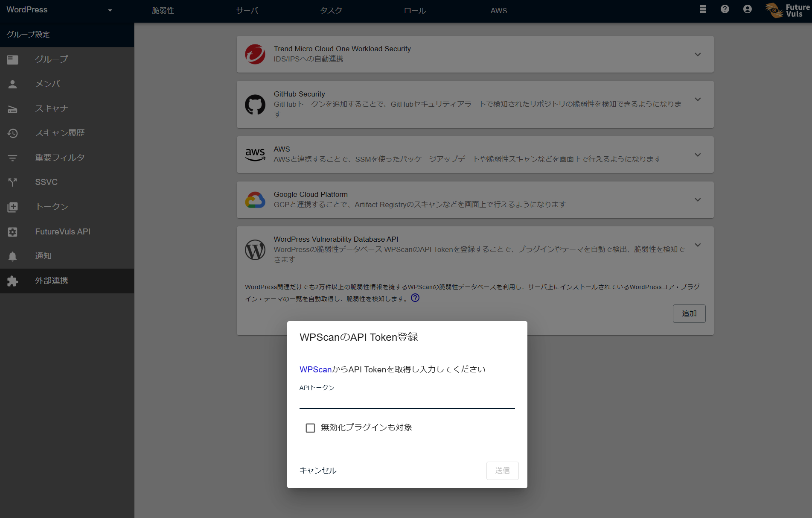This screenshot has width=812, height=518.
Task: Toggle the FutureVuls API settings gear icon
Action: click(x=12, y=231)
